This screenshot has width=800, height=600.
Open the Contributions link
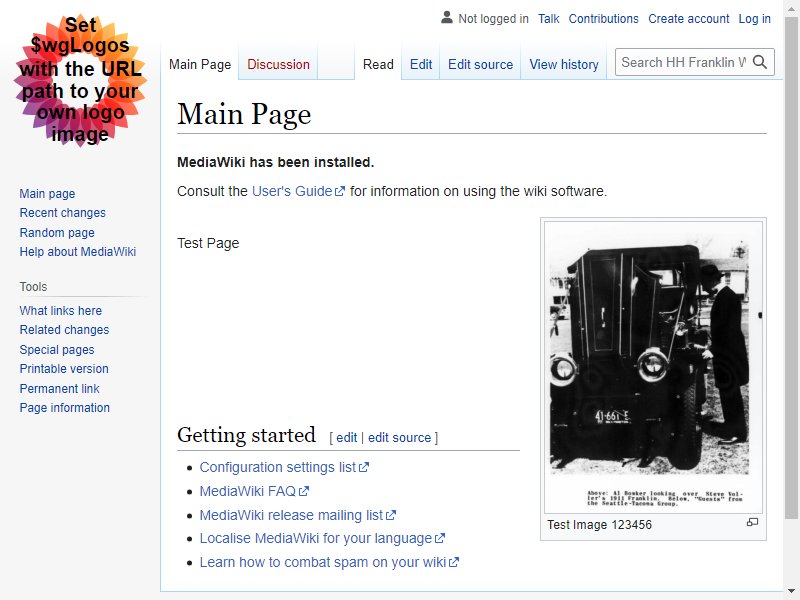point(604,19)
